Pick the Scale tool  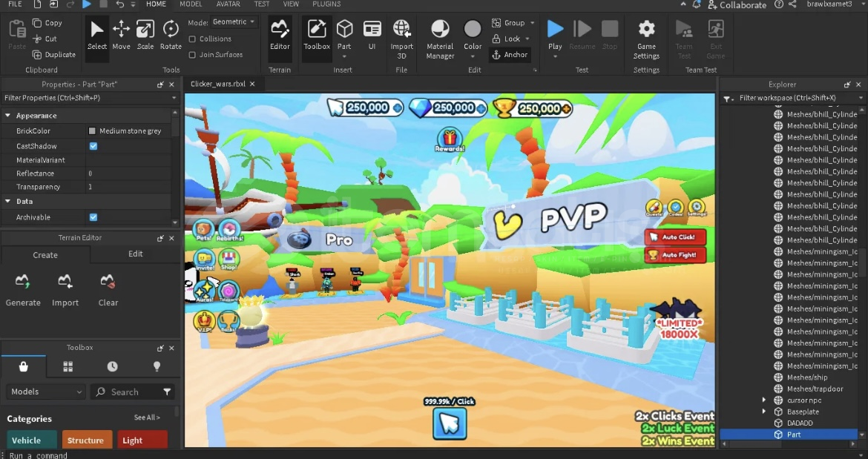145,36
